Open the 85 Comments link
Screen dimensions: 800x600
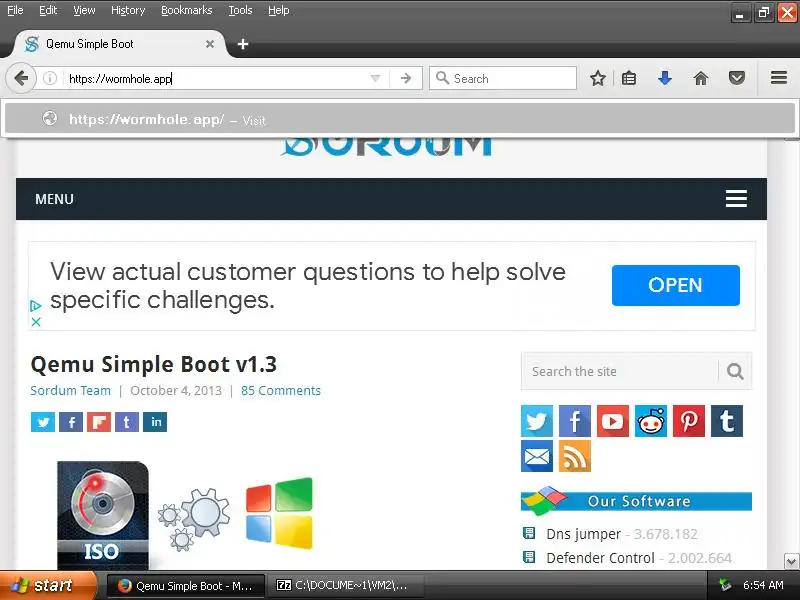point(281,390)
